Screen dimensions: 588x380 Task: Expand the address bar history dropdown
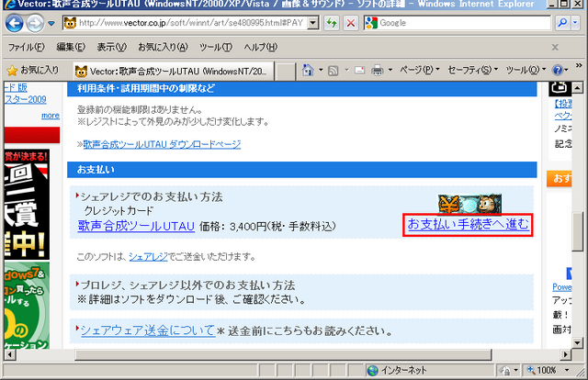pos(312,23)
